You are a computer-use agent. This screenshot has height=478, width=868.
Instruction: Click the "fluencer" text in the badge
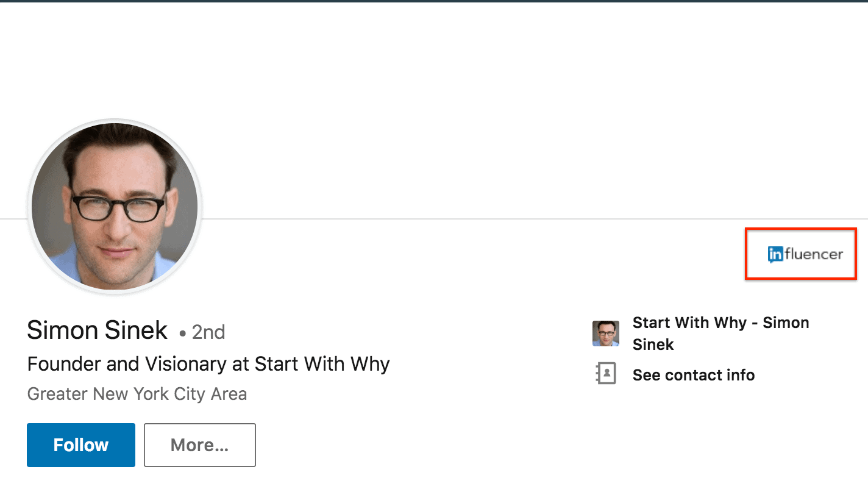[x=814, y=254]
